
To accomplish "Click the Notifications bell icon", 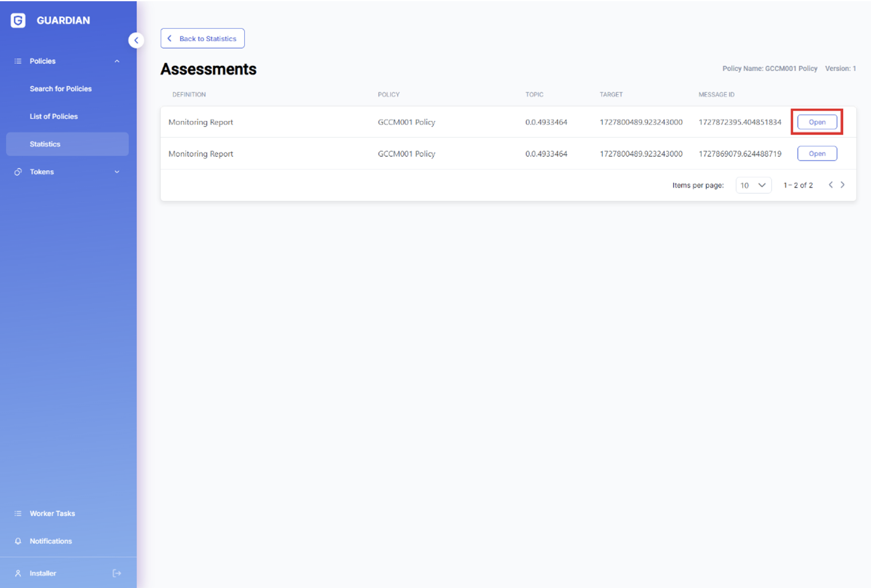I will tap(18, 541).
